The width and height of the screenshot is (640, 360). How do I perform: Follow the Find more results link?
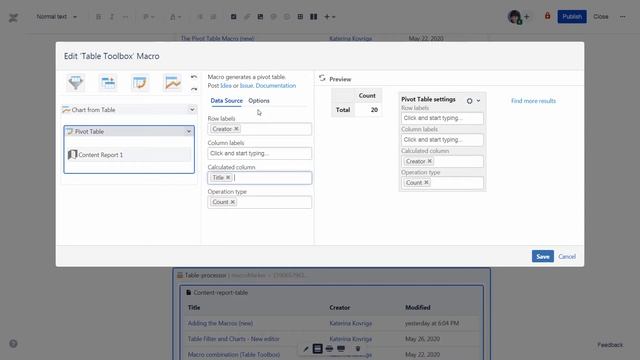pyautogui.click(x=533, y=101)
